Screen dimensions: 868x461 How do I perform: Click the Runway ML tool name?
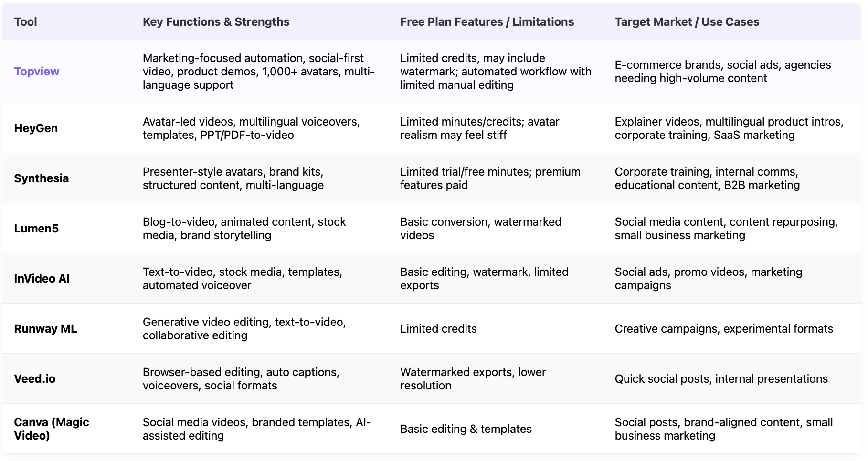[45, 329]
